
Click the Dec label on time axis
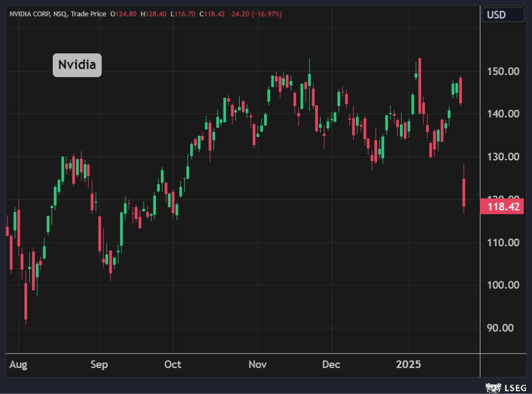[x=331, y=365]
